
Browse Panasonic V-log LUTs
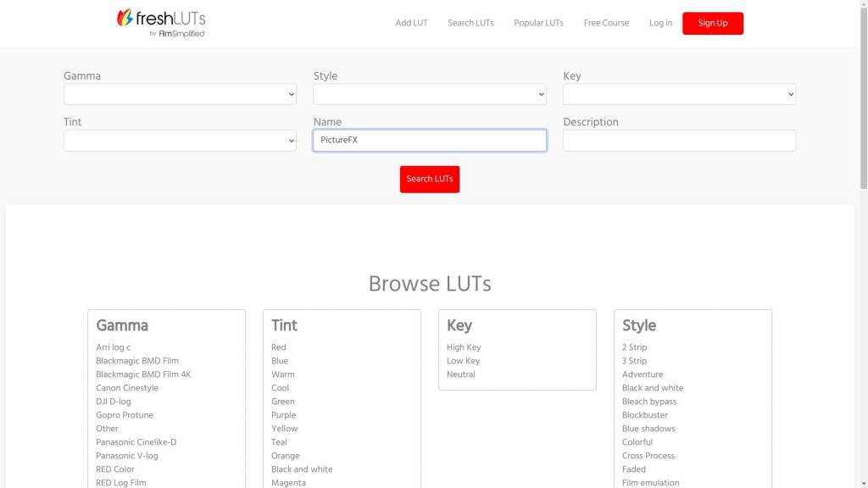[x=127, y=456]
